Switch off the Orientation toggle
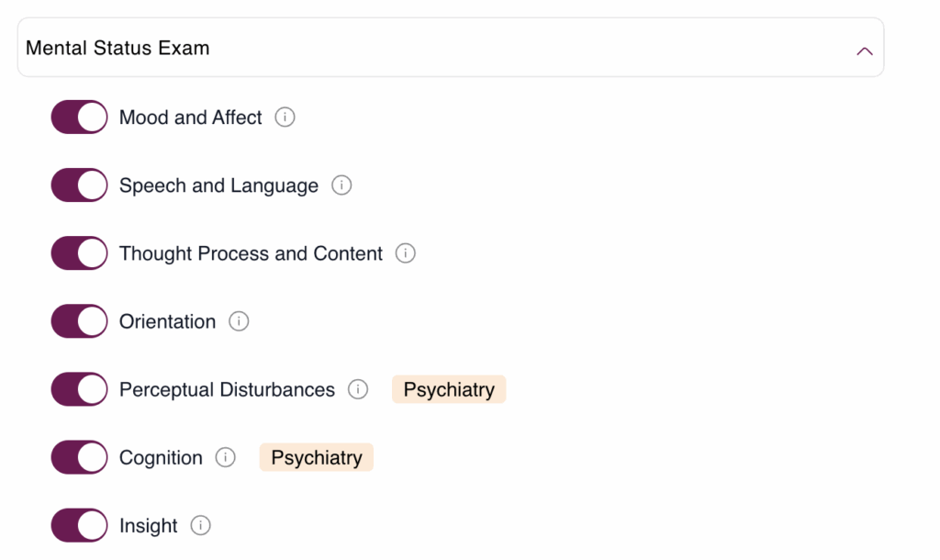This screenshot has height=560, width=940. click(79, 321)
